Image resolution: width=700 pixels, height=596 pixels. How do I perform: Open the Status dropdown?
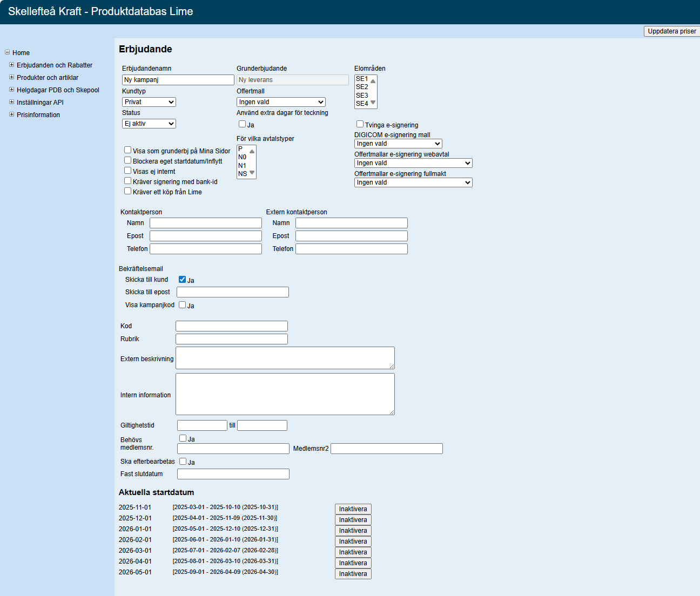pos(149,124)
